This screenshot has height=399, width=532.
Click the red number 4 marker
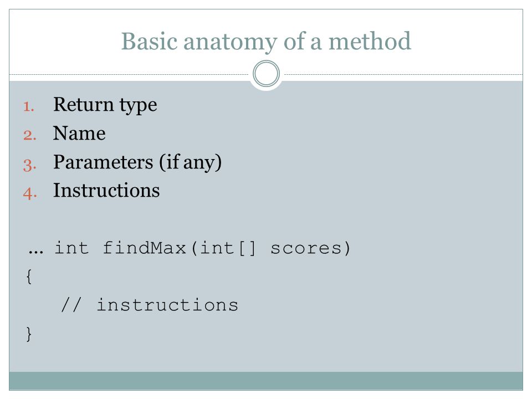30,194
